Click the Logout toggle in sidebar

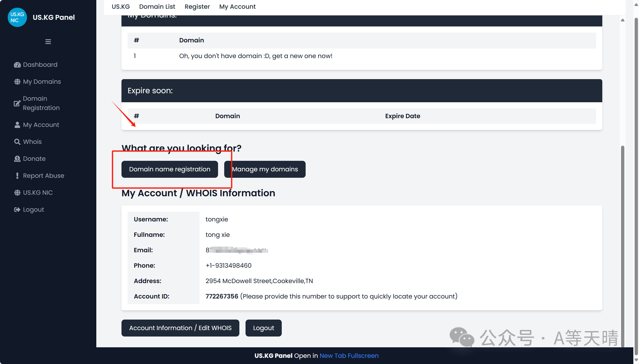[x=33, y=209]
